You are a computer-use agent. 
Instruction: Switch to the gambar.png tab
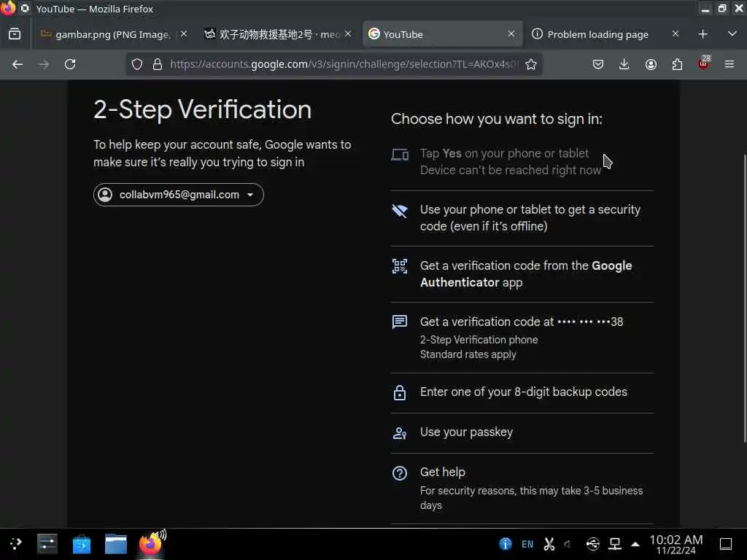112,34
